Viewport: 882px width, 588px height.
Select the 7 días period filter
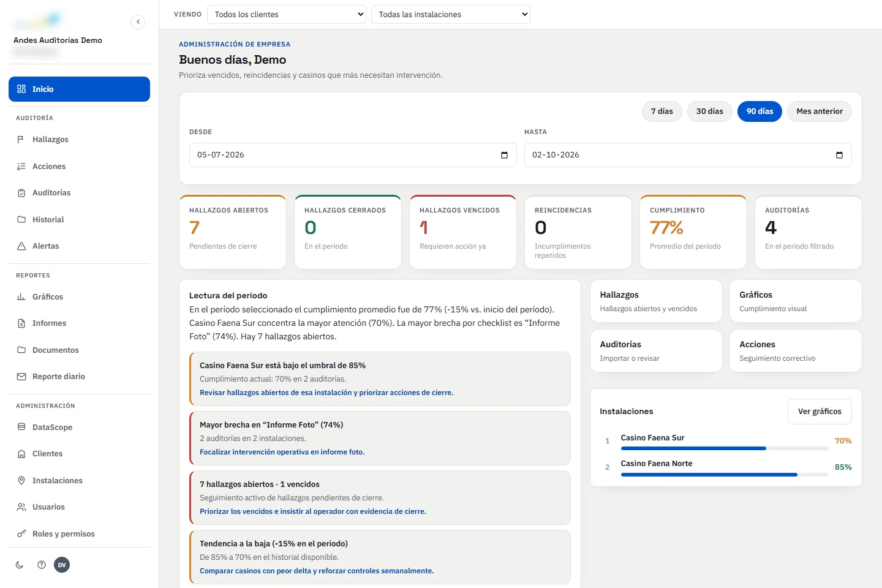(x=662, y=111)
